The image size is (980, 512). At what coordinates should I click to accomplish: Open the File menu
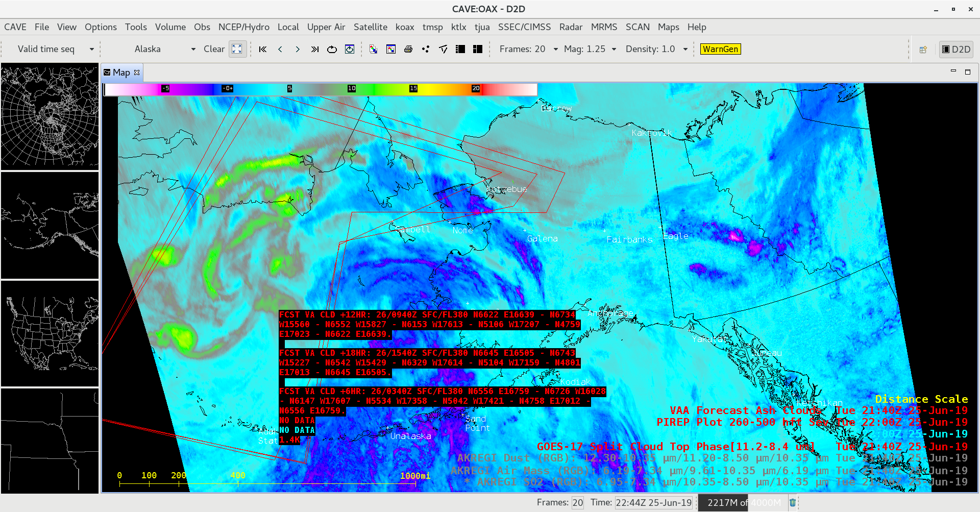click(42, 27)
